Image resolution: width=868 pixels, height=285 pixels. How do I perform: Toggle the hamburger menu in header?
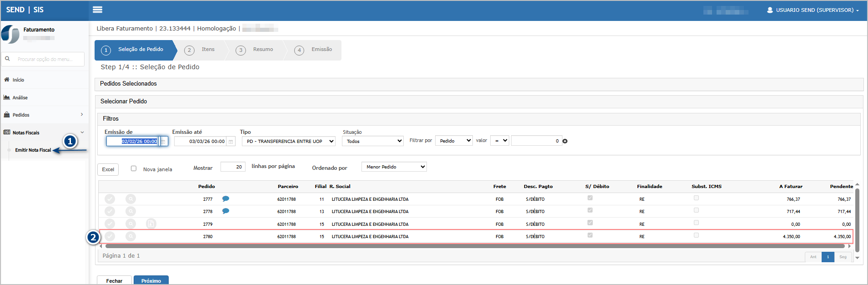coord(97,10)
